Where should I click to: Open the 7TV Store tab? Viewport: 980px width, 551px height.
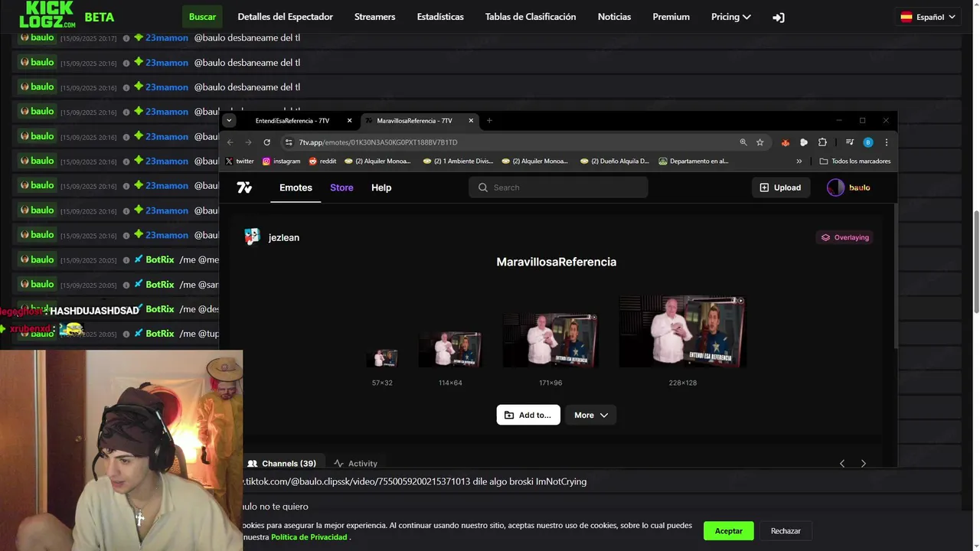(x=341, y=187)
